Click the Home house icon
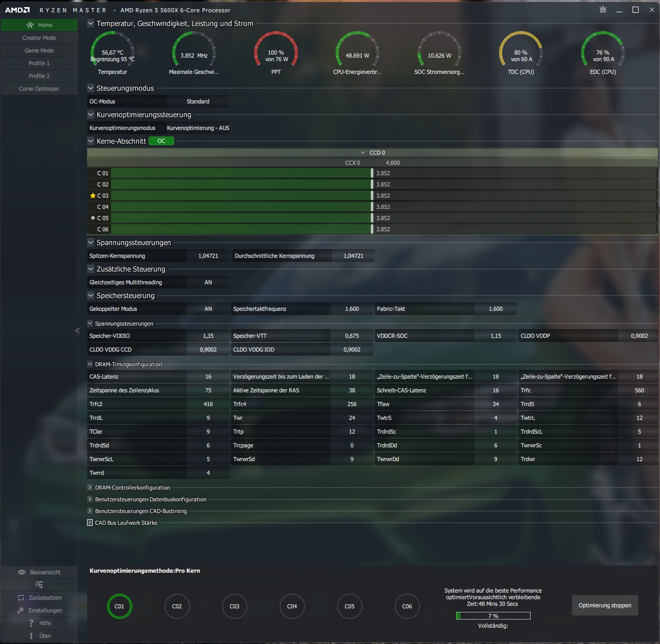 (x=30, y=25)
